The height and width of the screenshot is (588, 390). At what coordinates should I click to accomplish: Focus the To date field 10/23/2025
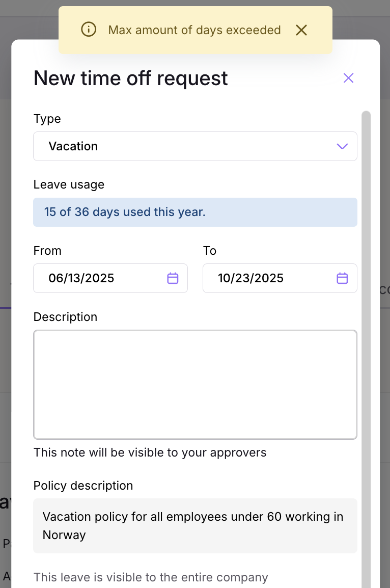pos(280,278)
